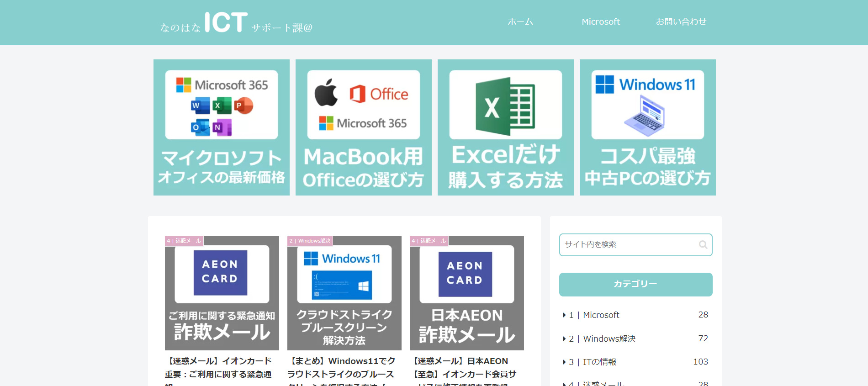Screen dimensions: 868x386
Task: Open the Microsoft menu item in the header
Action: 601,22
